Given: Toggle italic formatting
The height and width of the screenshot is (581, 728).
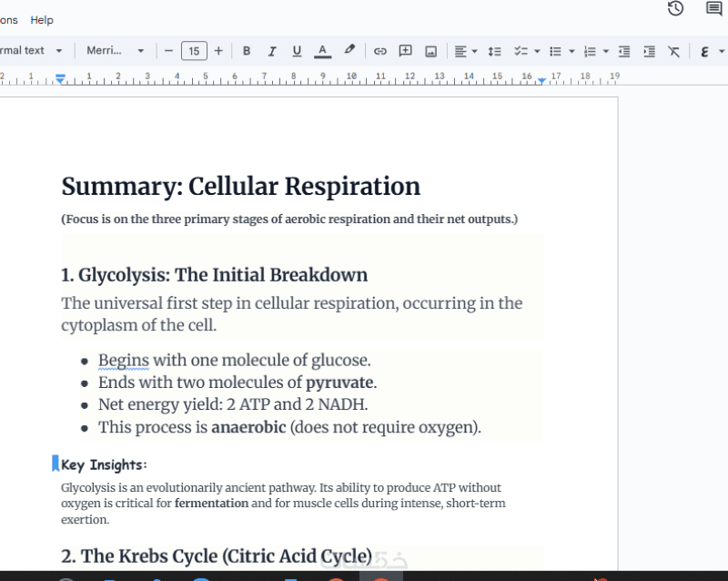Looking at the screenshot, I should coord(272,51).
